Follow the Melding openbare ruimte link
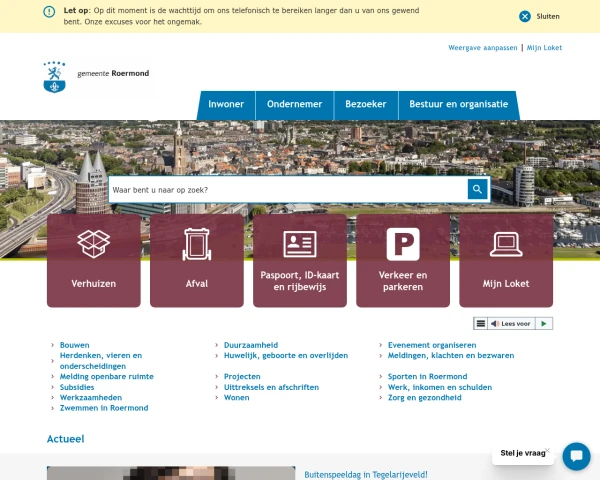This screenshot has width=600, height=480. (x=106, y=377)
